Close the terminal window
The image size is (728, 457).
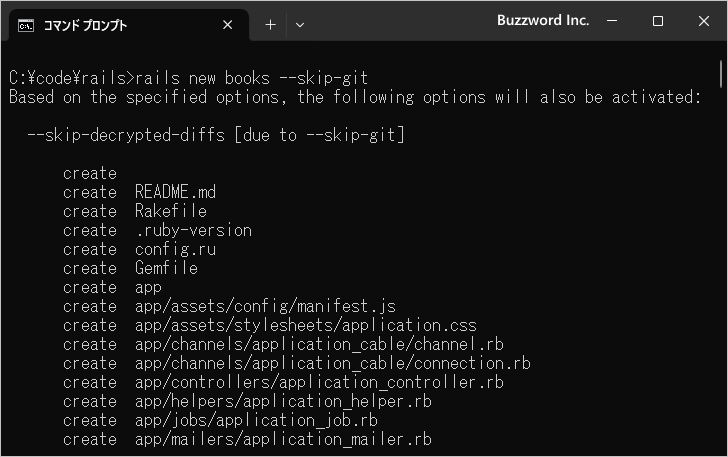coord(703,21)
